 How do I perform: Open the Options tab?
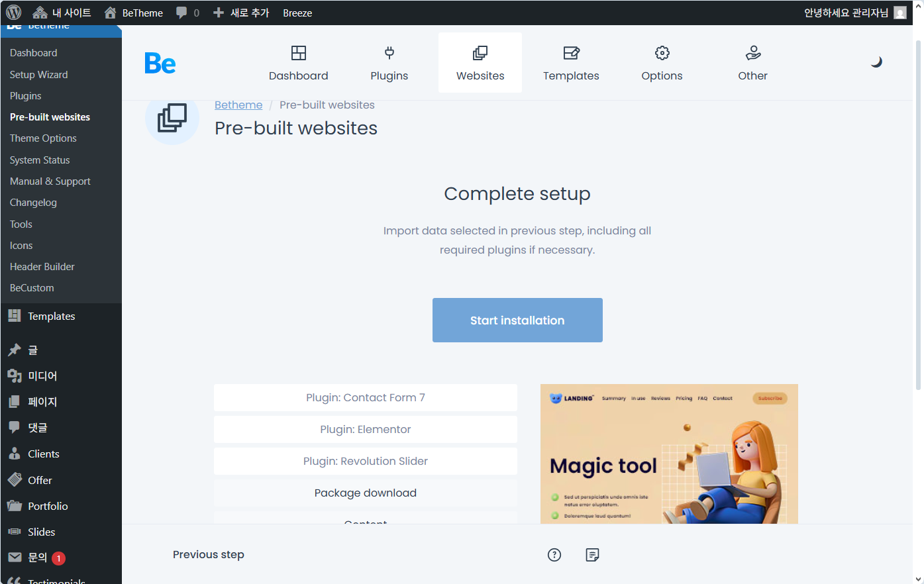[662, 63]
